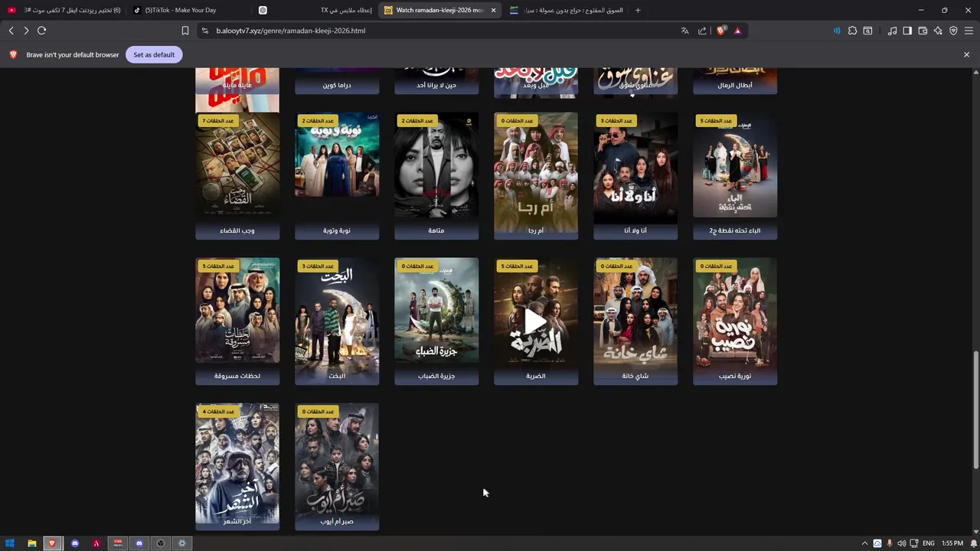The height and width of the screenshot is (551, 980).
Task: Open site settings icon beside the URL
Action: [204, 31]
